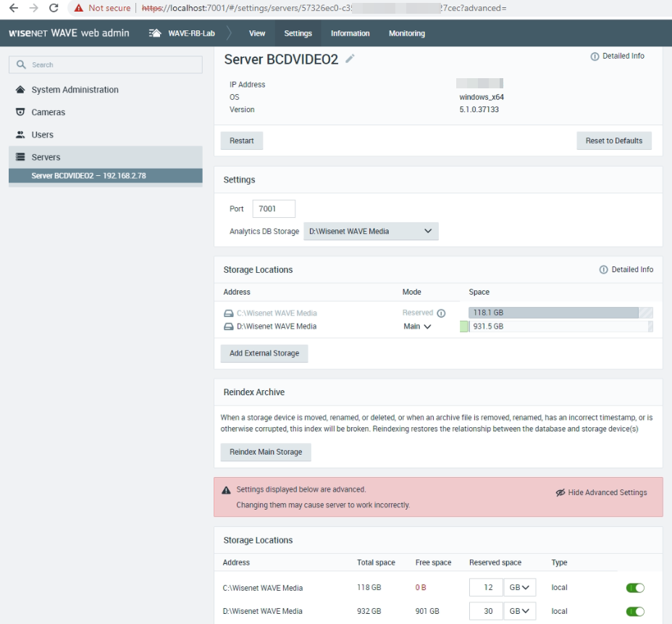Edit server name with pencil icon
This screenshot has height=624, width=672.
pyautogui.click(x=350, y=59)
